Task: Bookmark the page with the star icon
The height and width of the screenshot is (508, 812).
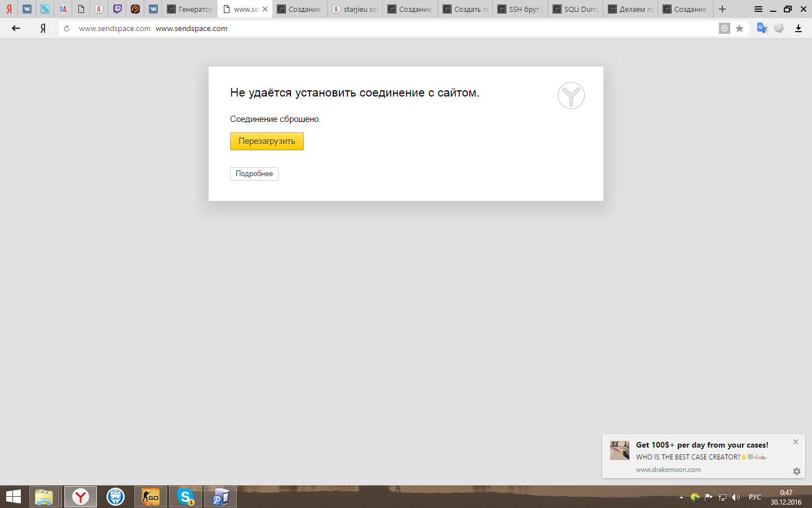Action: (x=739, y=28)
